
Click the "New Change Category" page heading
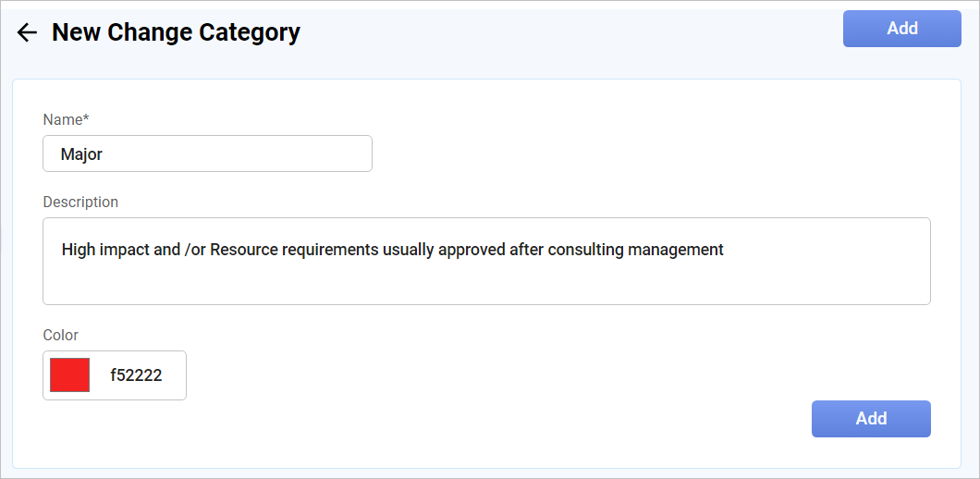176,32
